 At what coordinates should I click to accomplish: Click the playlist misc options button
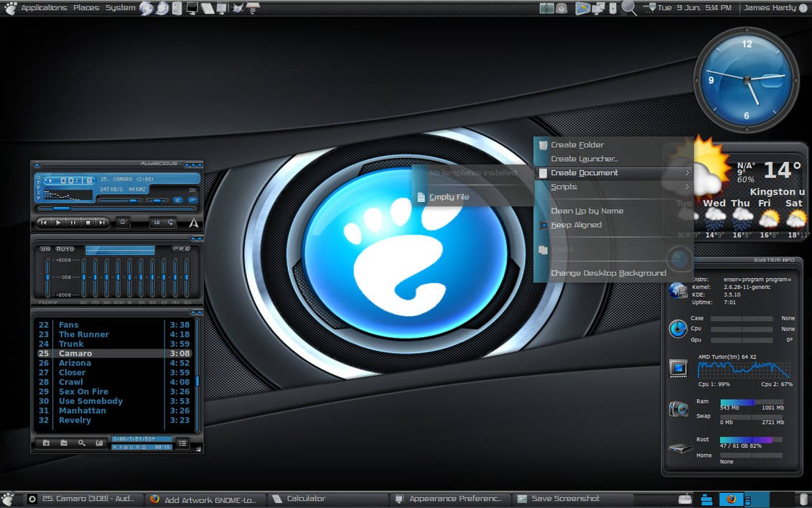(x=99, y=443)
